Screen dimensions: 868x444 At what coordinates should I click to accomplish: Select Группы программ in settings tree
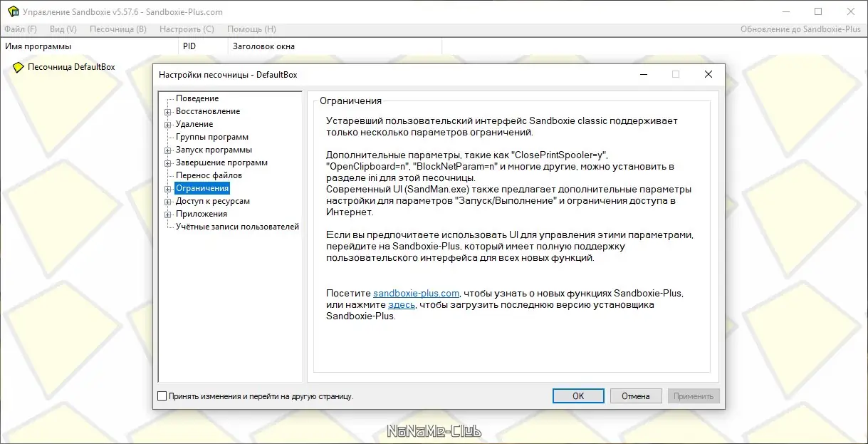pos(212,137)
